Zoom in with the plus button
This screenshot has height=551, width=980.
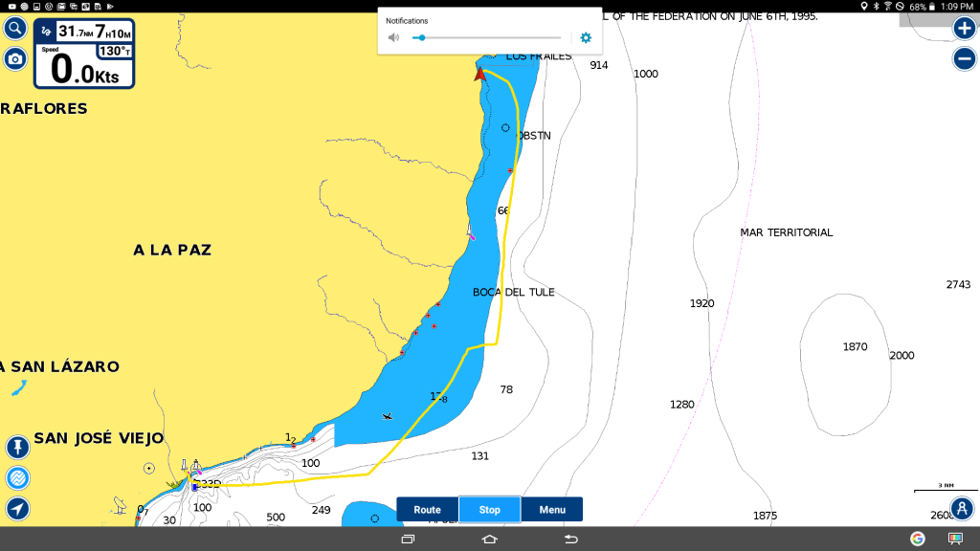[x=964, y=29]
